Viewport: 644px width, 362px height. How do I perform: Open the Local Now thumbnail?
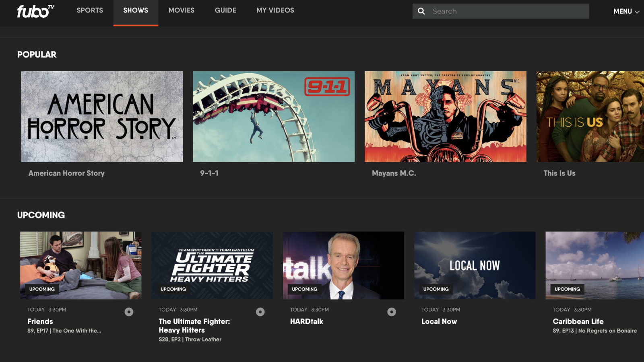pos(475,265)
